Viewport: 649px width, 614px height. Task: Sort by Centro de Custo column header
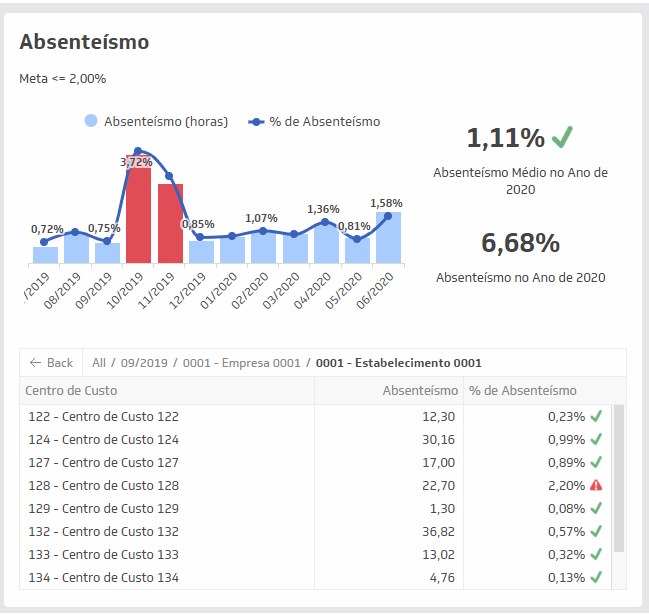71,391
